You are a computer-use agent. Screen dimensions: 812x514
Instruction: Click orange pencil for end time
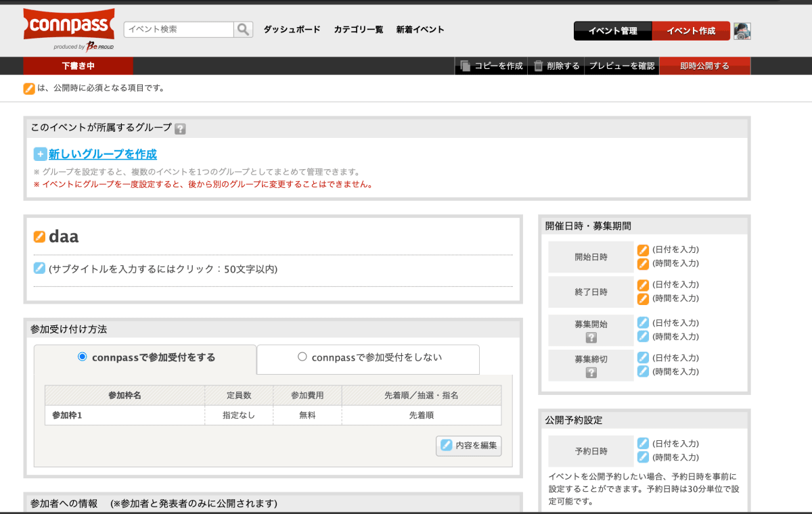(643, 298)
